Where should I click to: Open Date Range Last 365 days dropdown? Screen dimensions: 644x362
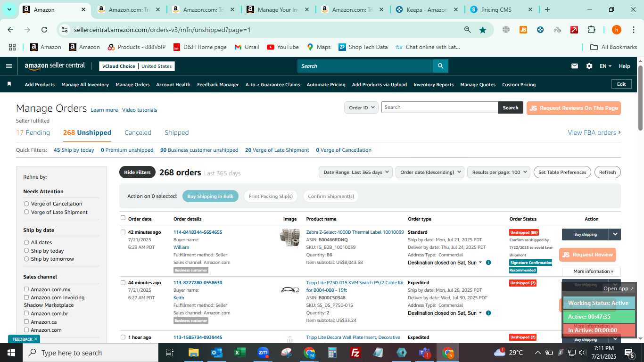pyautogui.click(x=355, y=172)
